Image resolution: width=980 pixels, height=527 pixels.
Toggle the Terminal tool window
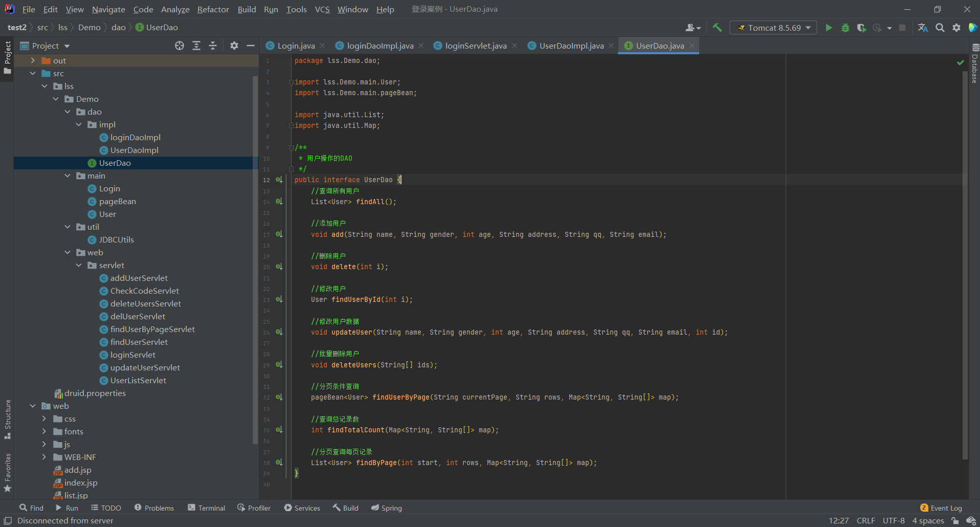coord(206,508)
